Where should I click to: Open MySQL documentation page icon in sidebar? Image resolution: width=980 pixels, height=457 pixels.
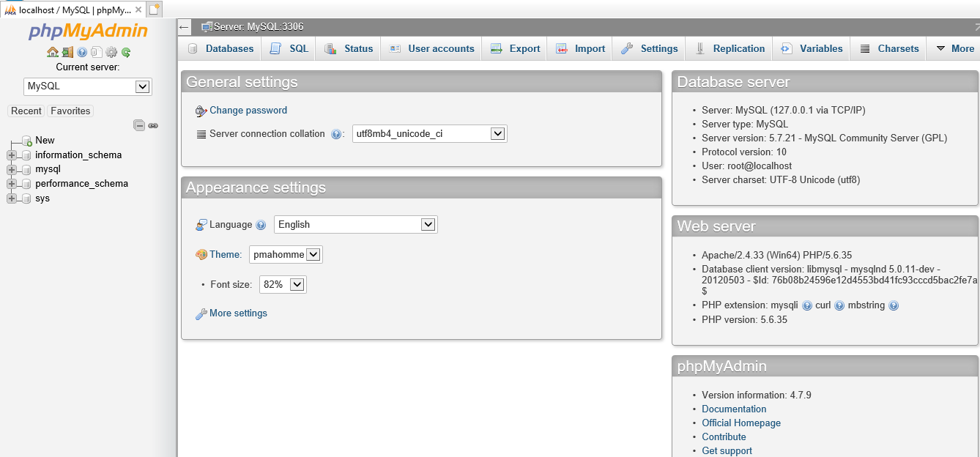(97, 52)
